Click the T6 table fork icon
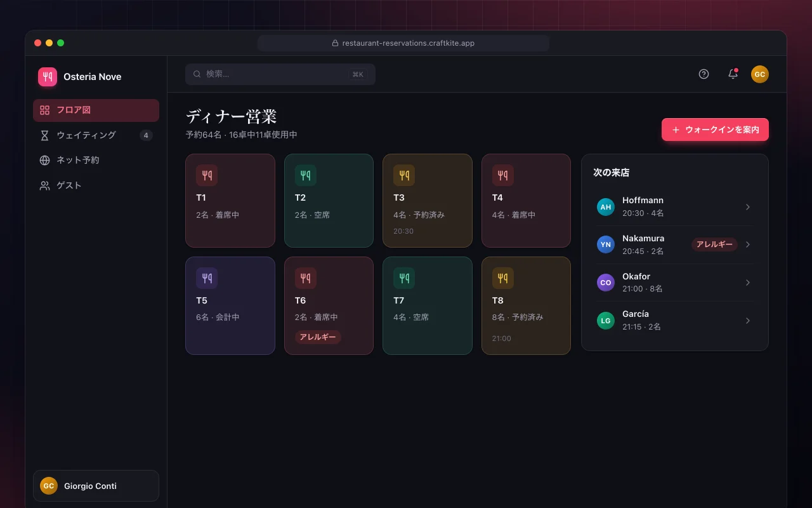Viewport: 812px width, 508px height. 306,278
